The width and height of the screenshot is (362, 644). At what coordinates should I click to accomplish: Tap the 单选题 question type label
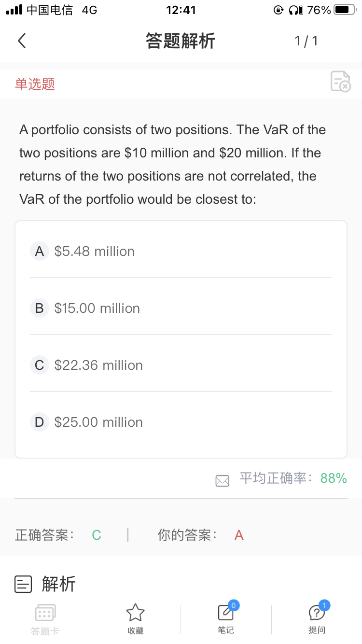[35, 84]
